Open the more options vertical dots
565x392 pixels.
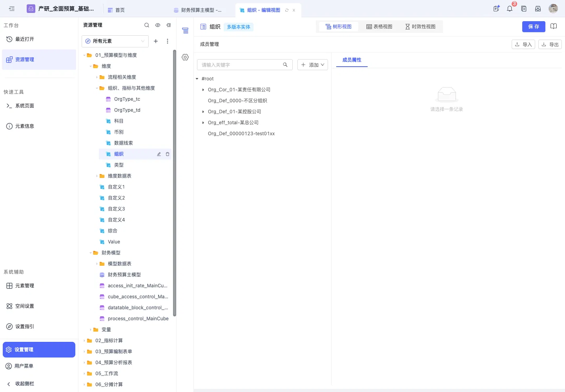168,41
